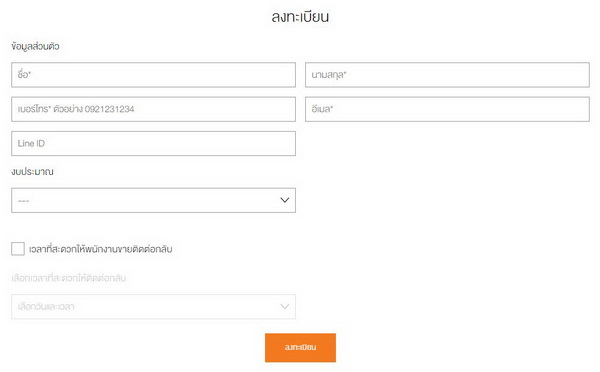Viewport: 600px width, 372px height.
Task: Click the ข้อมูลส่วนตัว section label
Action: [x=35, y=46]
